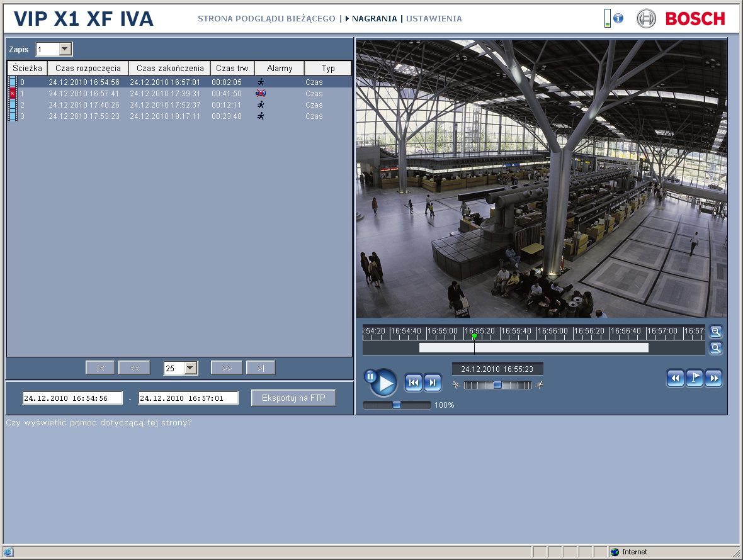The image size is (743, 560).
Task: Click the crossed alarm icon in track 1 row
Action: pyautogui.click(x=261, y=94)
